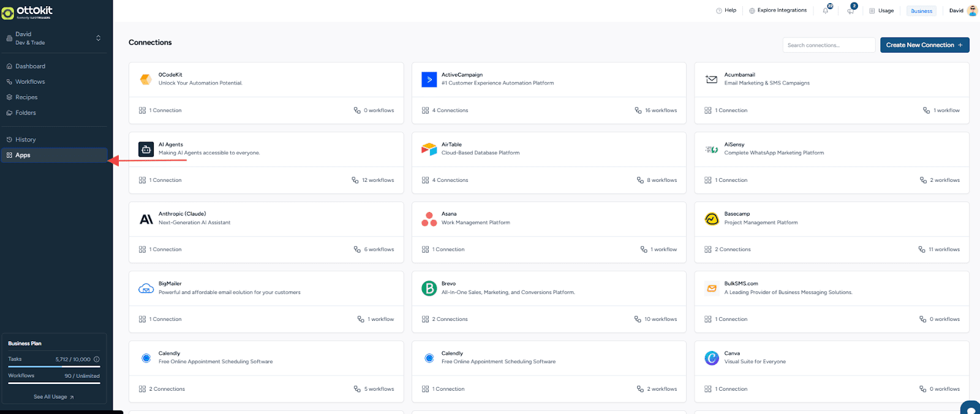Viewport: 980px width, 414px height.
Task: Go to Workflows in the sidebar
Action: point(30,81)
